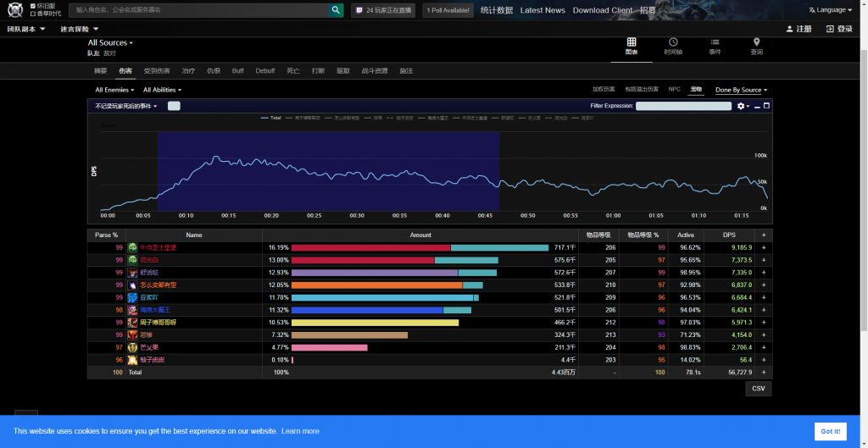Screen dimensions: 868x448
Task: Switch to the 治疗 healing tab
Action: pos(188,71)
